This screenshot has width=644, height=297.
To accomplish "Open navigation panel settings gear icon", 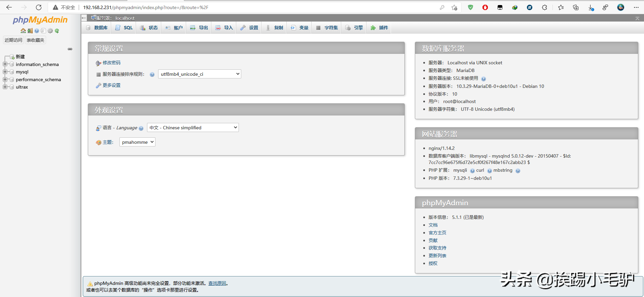I will 50,31.
